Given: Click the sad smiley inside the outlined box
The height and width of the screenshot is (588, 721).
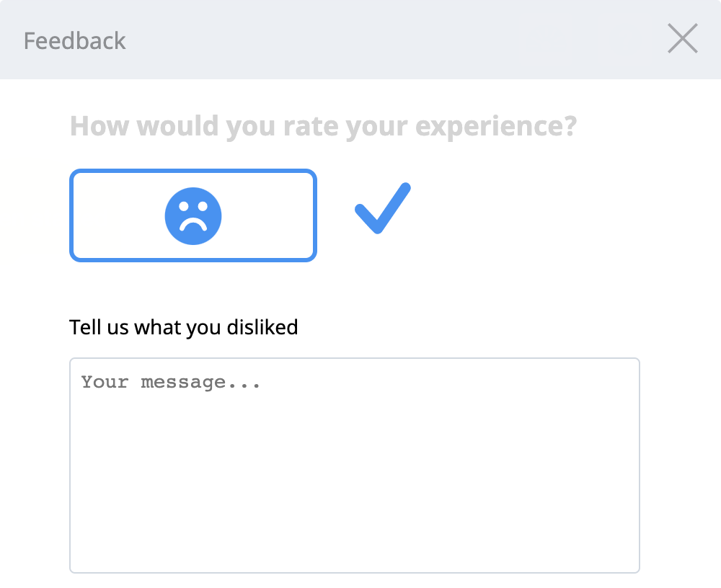Looking at the screenshot, I should pyautogui.click(x=193, y=215).
